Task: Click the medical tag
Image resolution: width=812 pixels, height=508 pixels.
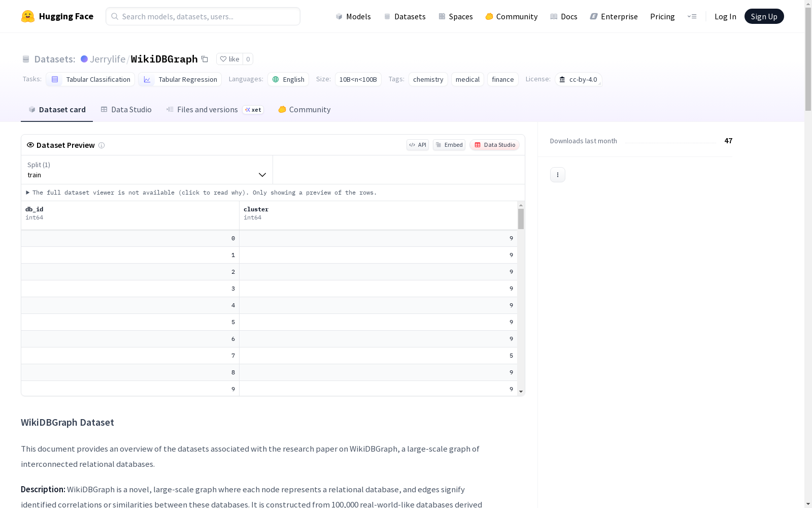Action: pyautogui.click(x=467, y=79)
